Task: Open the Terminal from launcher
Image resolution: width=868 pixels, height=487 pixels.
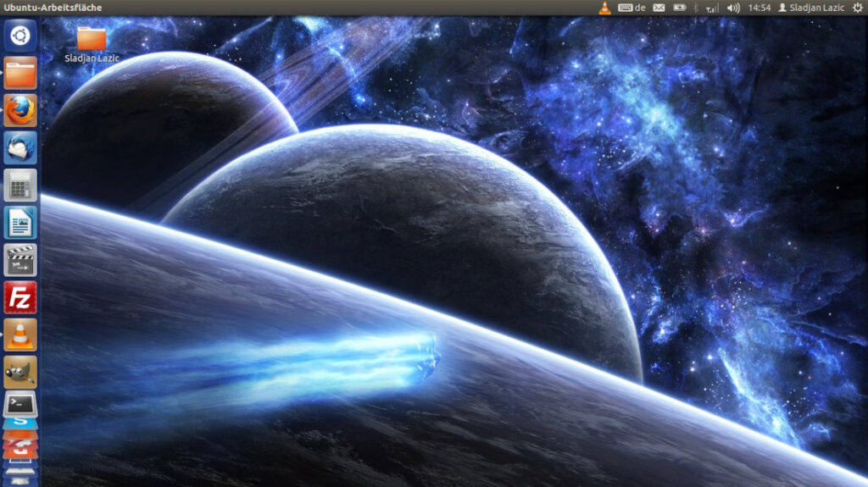Action: [20, 404]
